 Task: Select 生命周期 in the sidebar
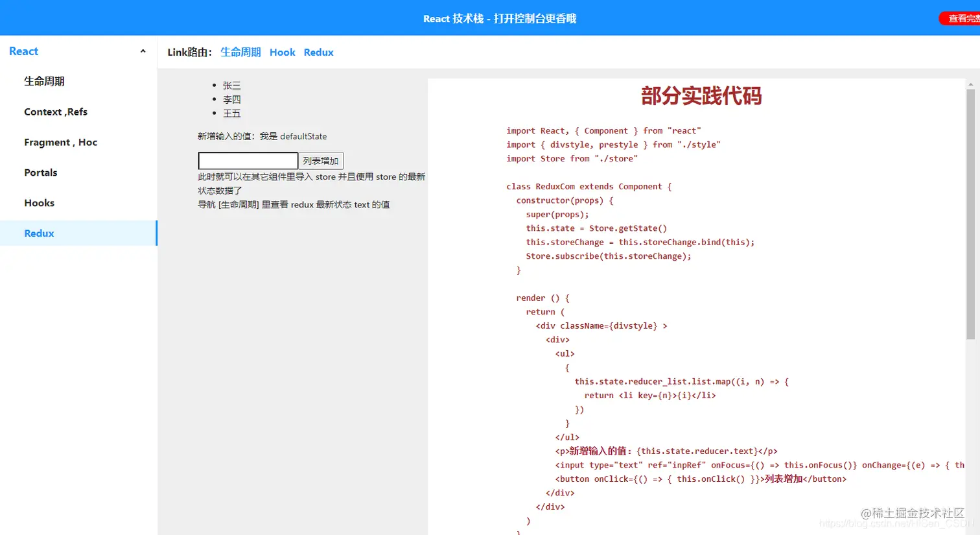[x=43, y=81]
